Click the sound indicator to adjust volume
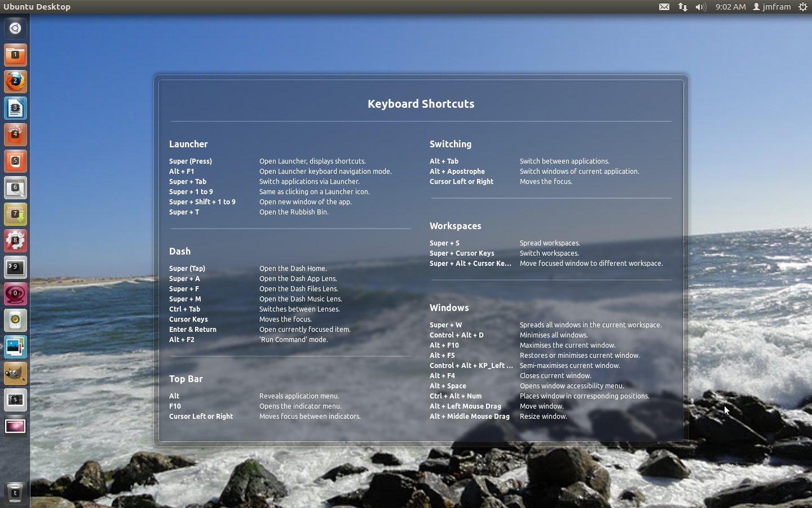The height and width of the screenshot is (508, 812). click(x=700, y=7)
